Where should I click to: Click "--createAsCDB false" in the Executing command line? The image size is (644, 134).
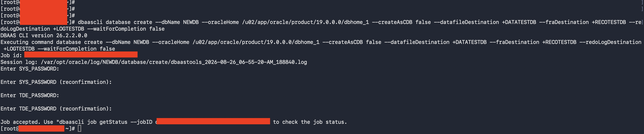(352, 42)
